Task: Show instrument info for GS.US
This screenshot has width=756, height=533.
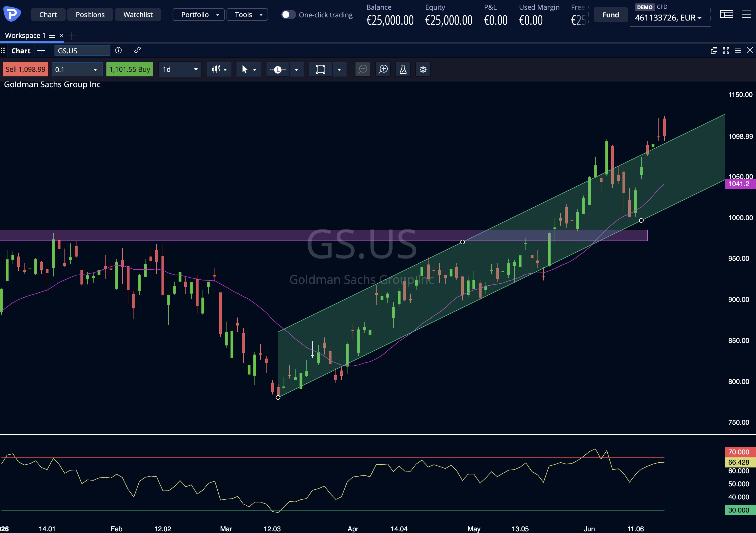Action: point(118,50)
